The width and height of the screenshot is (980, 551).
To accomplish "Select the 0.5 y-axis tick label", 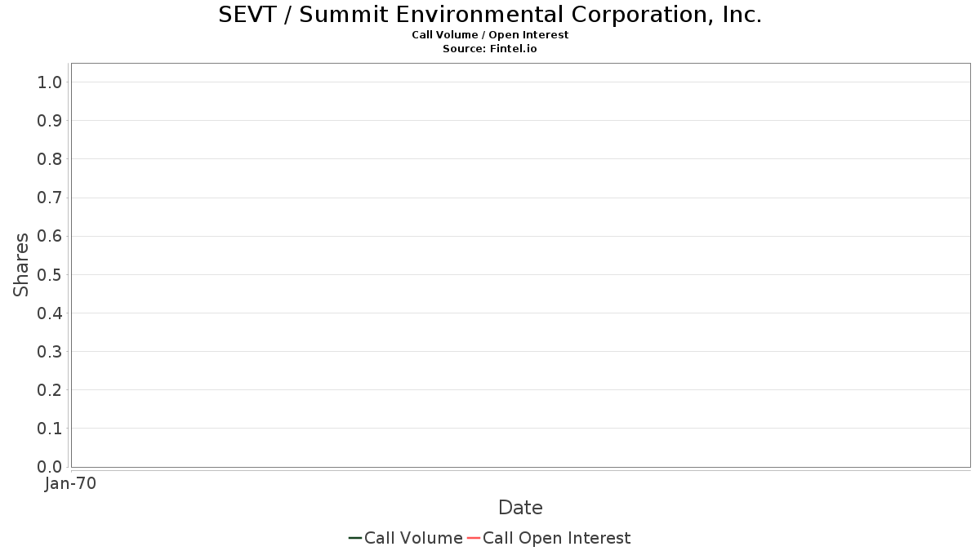I will (x=50, y=274).
